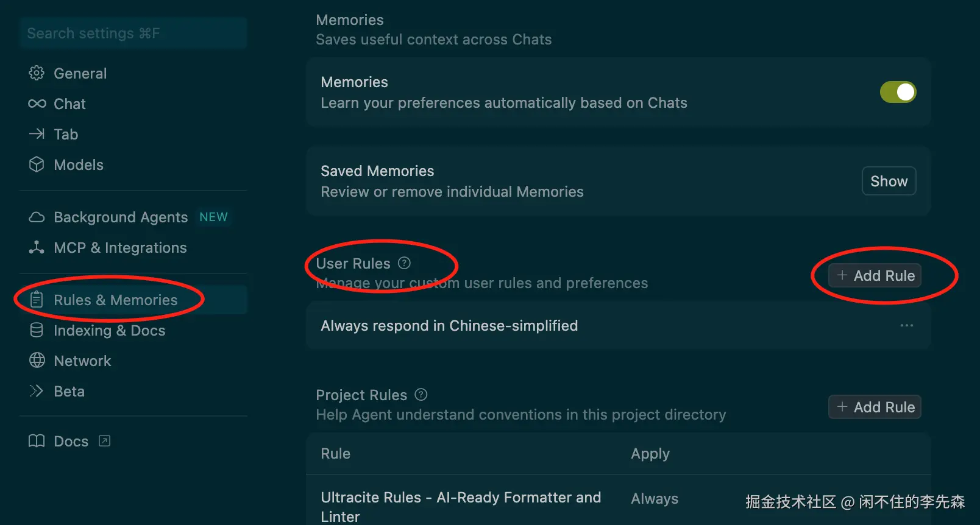The width and height of the screenshot is (980, 525).
Task: Add a new Project Rule
Action: click(x=875, y=407)
